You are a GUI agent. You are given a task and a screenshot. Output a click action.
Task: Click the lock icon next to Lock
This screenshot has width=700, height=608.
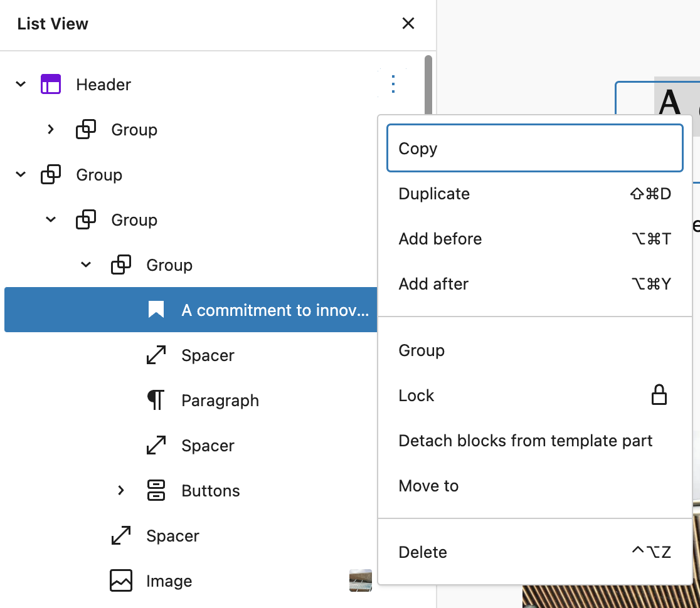[659, 395]
